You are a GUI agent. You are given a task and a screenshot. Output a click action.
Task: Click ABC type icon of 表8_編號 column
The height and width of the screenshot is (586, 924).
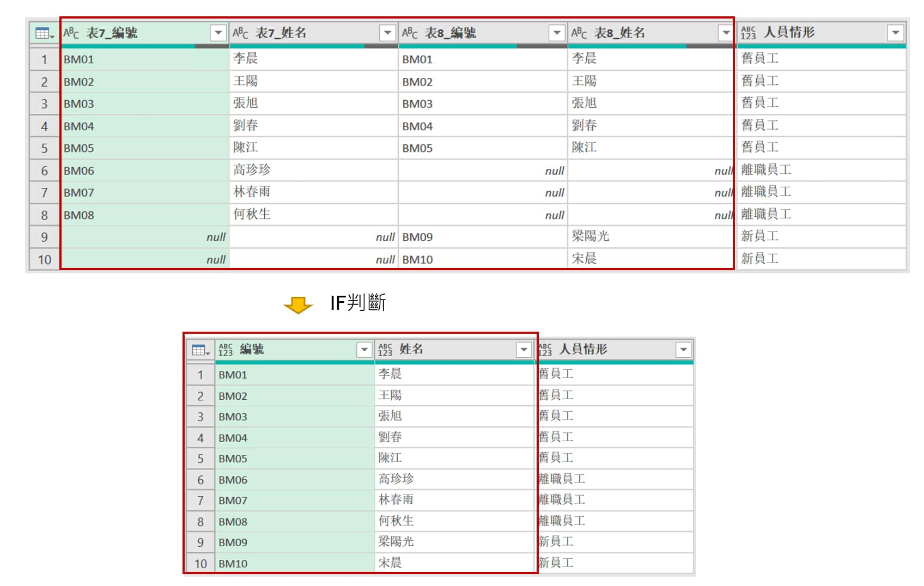click(x=410, y=33)
